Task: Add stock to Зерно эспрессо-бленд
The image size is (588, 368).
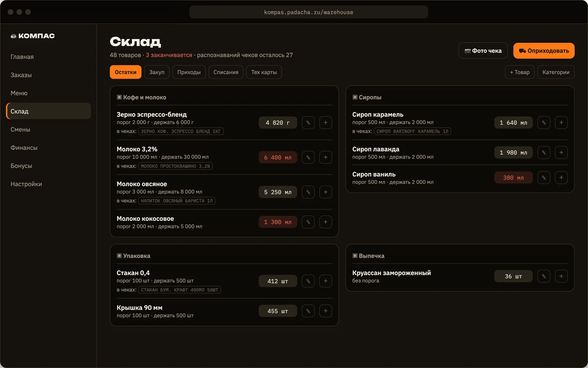Action: [326, 123]
